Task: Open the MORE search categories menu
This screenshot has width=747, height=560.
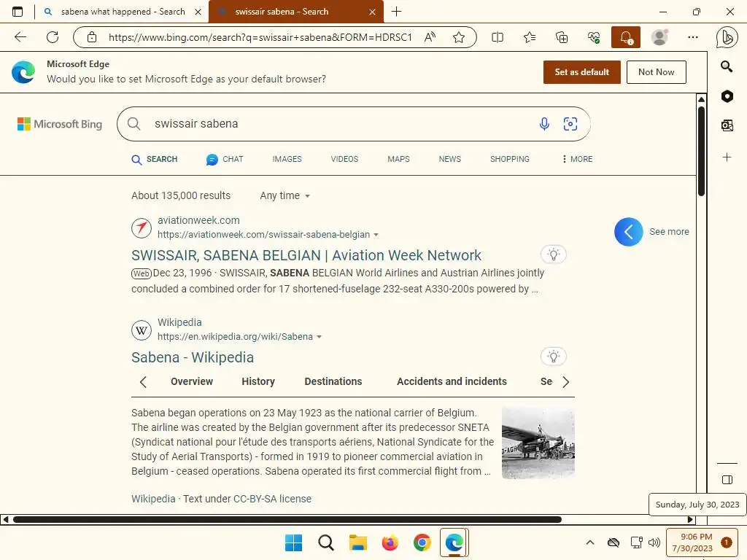Action: [578, 159]
